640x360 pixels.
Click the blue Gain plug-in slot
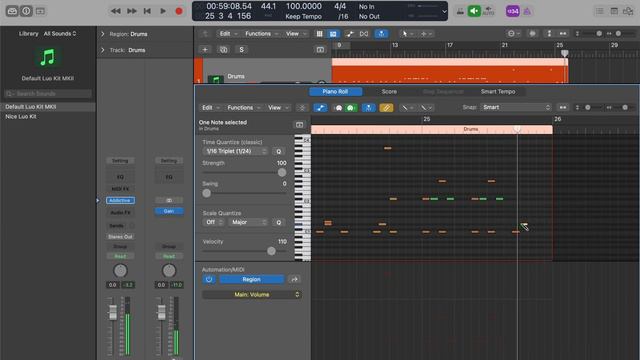(x=169, y=211)
